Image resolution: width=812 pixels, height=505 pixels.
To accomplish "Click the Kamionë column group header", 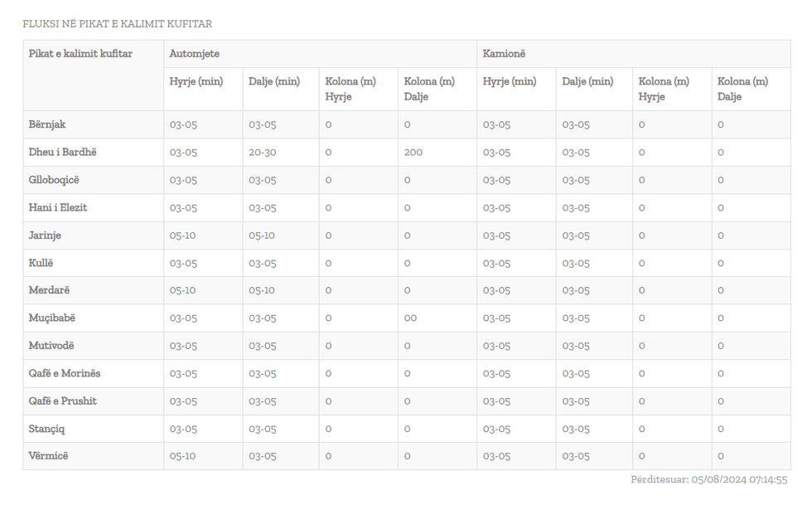I will 505,54.
